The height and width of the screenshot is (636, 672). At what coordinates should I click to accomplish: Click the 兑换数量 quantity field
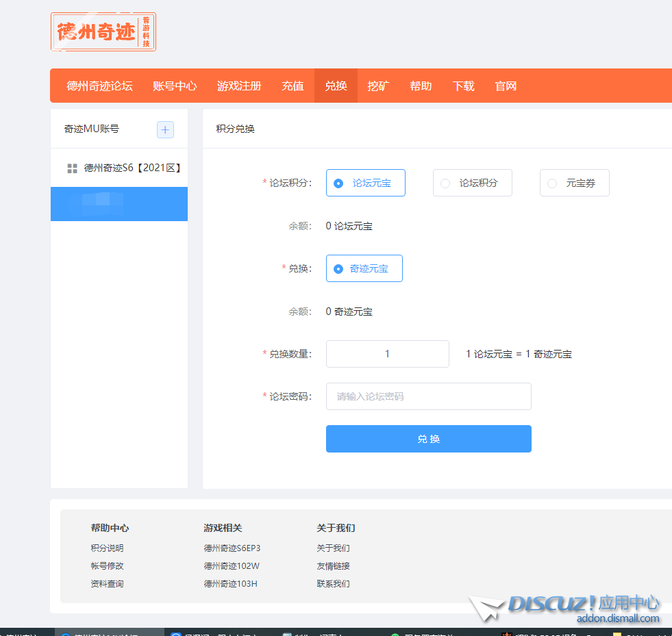pyautogui.click(x=387, y=354)
